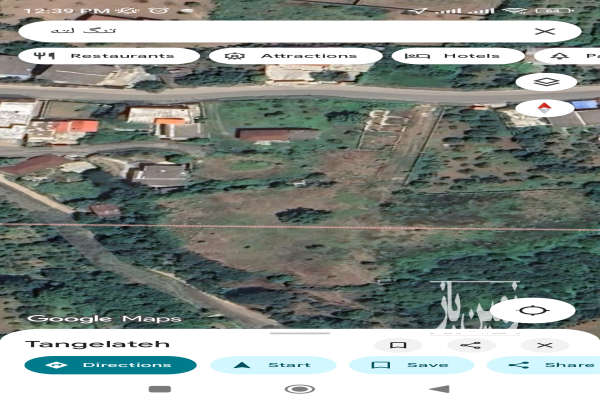The width and height of the screenshot is (600, 400).
Task: Clear the search field with X
Action: [545, 31]
